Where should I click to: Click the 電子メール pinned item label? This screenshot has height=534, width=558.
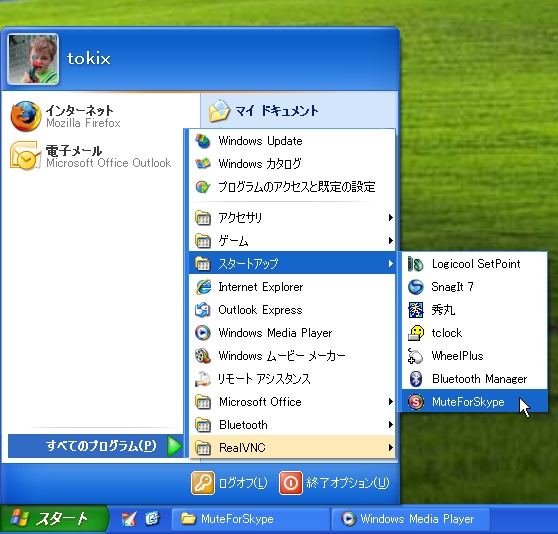coord(74,151)
